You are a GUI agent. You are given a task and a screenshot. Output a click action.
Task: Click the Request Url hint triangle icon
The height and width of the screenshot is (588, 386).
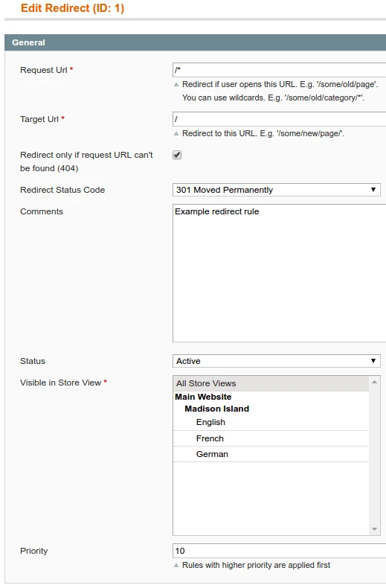176,84
